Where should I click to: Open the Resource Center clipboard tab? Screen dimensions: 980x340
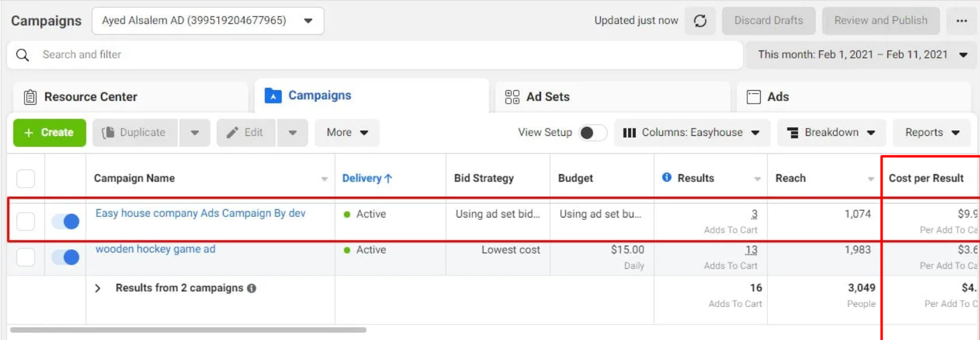[80, 97]
